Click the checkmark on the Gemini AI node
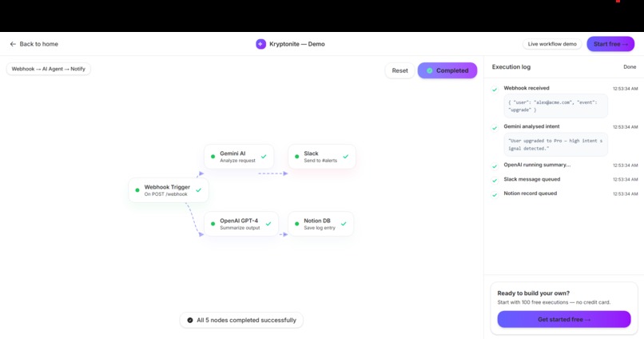Screen dimensions: 644x339 tap(264, 157)
